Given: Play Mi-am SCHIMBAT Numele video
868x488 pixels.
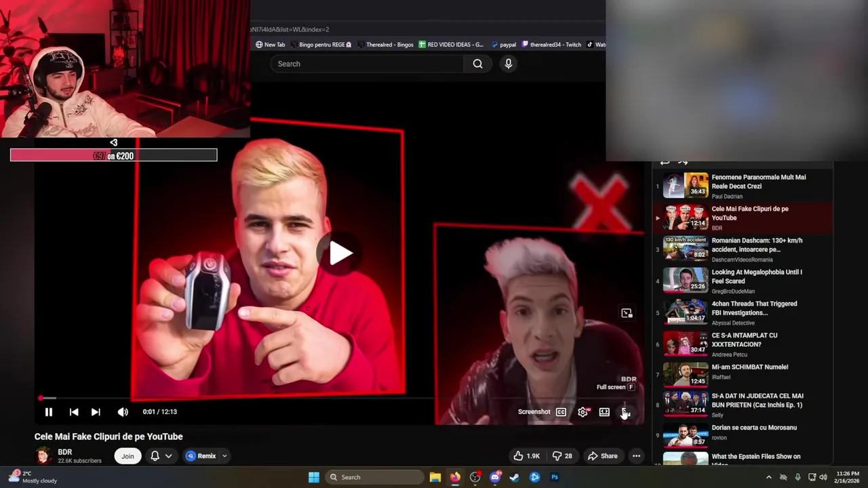Looking at the screenshot, I should 743,374.
